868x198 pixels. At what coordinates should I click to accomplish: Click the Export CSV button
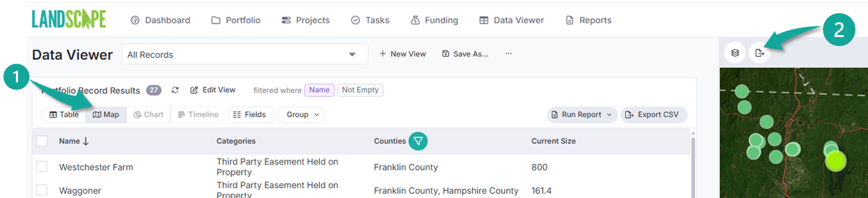653,115
